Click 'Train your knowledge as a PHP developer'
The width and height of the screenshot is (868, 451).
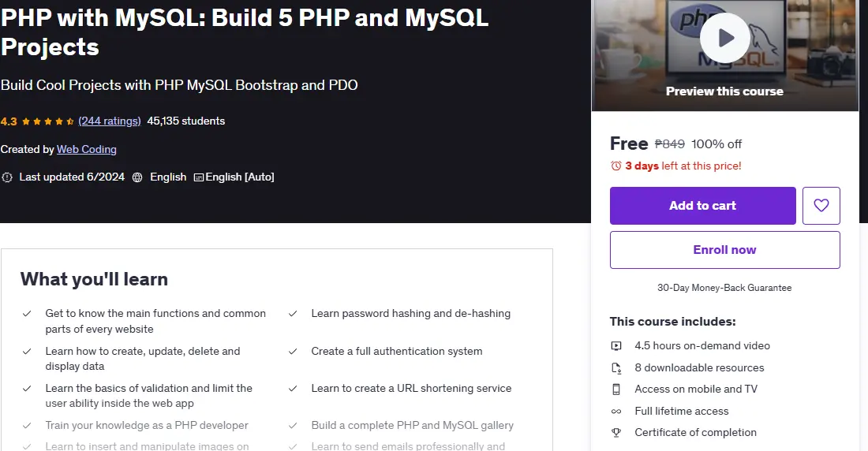click(x=147, y=426)
